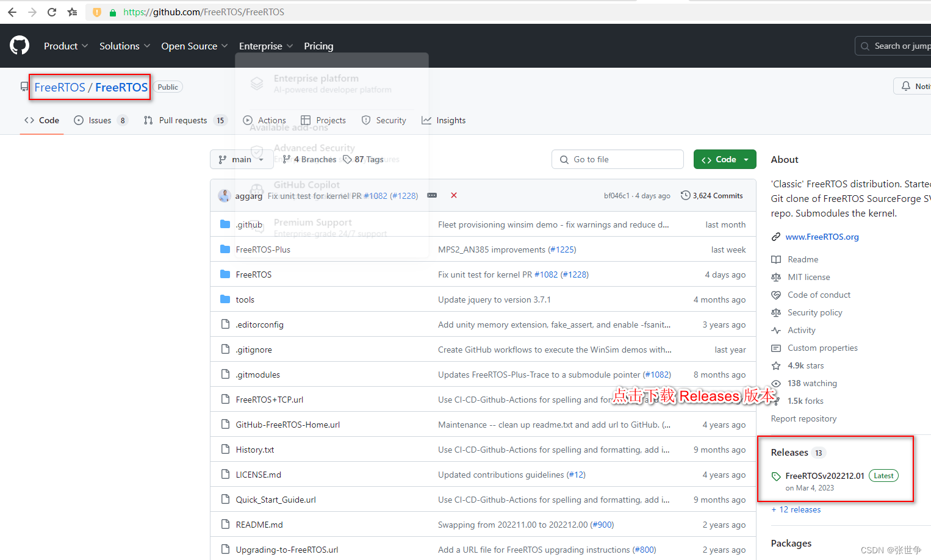Click the file icon of the .gitignore row
The width and height of the screenshot is (931, 560).
(x=225, y=349)
